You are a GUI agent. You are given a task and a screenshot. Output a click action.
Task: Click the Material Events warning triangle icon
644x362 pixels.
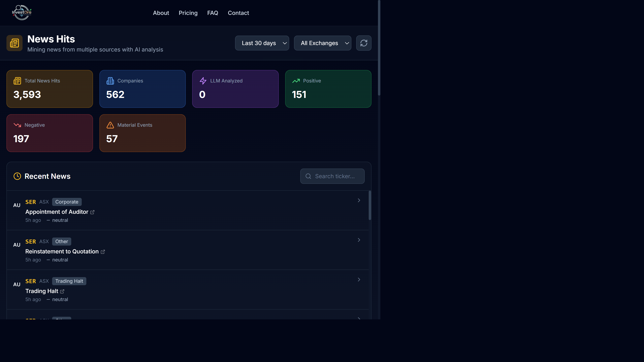coord(110,125)
